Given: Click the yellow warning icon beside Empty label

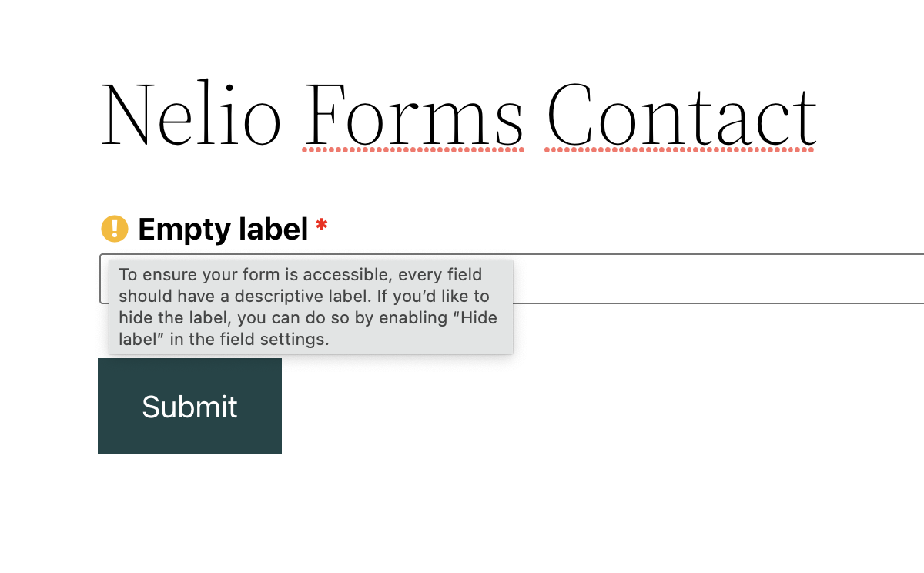Looking at the screenshot, I should (115, 229).
